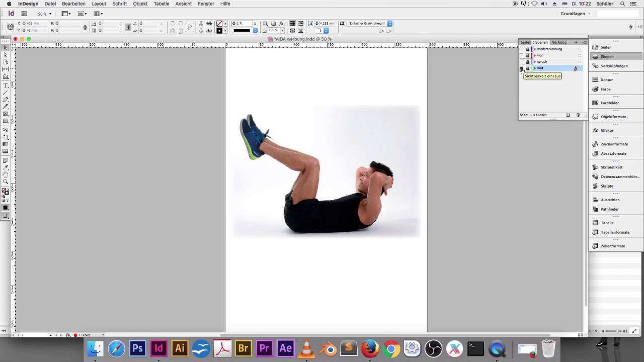This screenshot has height=362, width=644.
Task: Switch to the Seiten tab
Action: (x=525, y=42)
